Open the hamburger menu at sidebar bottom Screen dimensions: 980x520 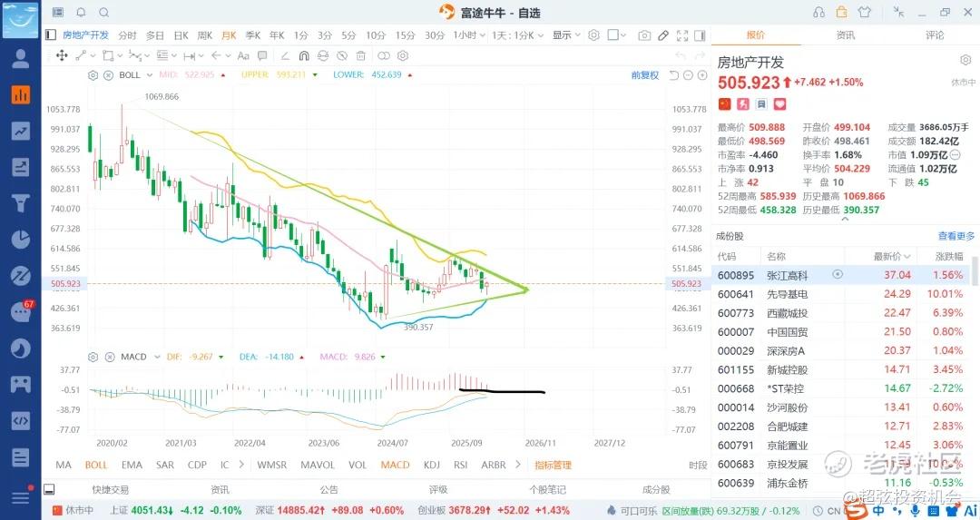pos(21,497)
